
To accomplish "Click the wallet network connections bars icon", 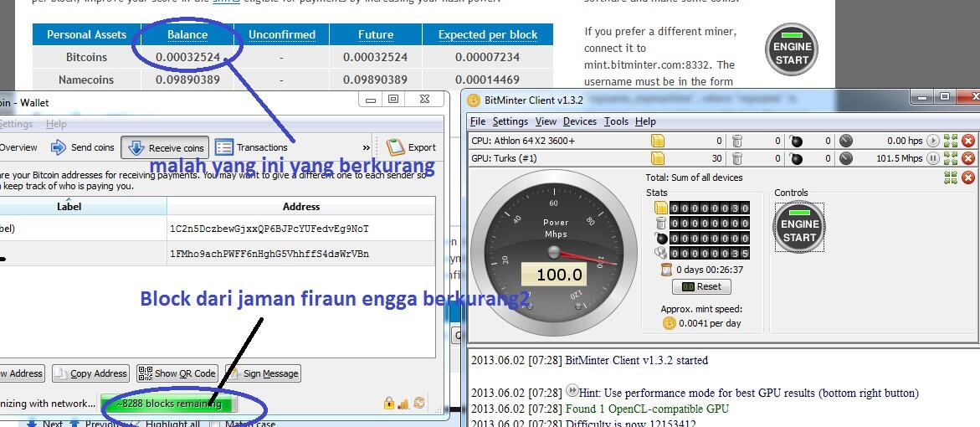I will (403, 404).
